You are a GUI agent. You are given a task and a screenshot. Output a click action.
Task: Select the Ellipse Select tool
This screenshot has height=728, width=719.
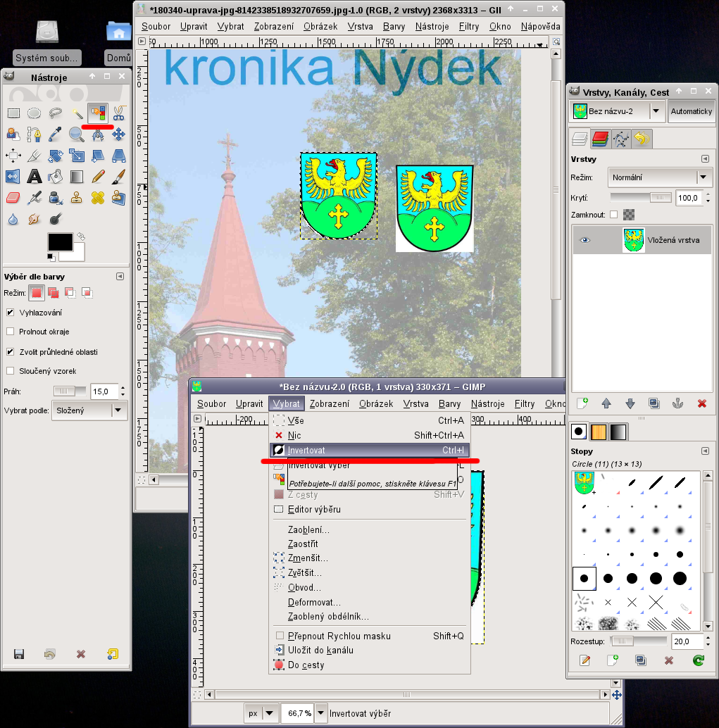click(34, 113)
